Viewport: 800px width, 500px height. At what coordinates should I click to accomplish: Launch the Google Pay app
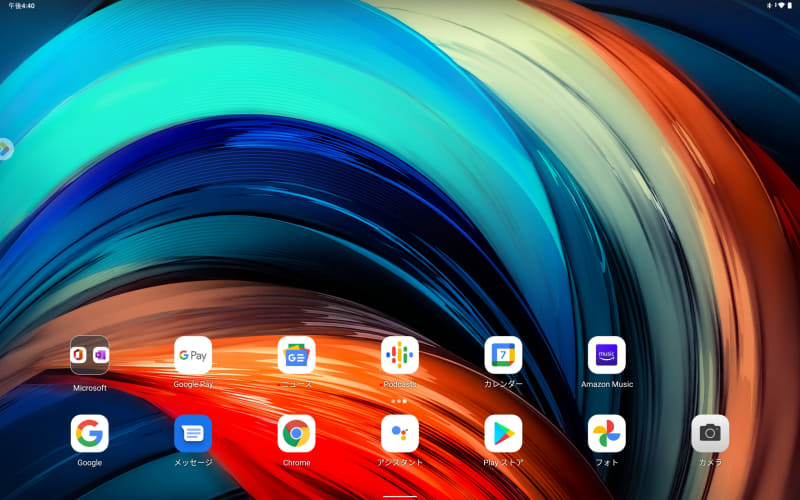point(193,355)
